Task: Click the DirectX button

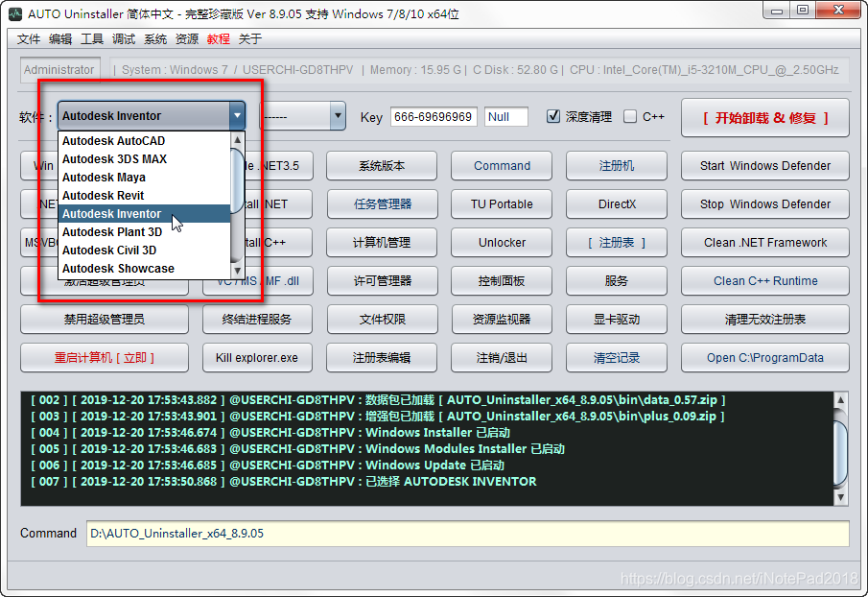Action: [x=617, y=203]
